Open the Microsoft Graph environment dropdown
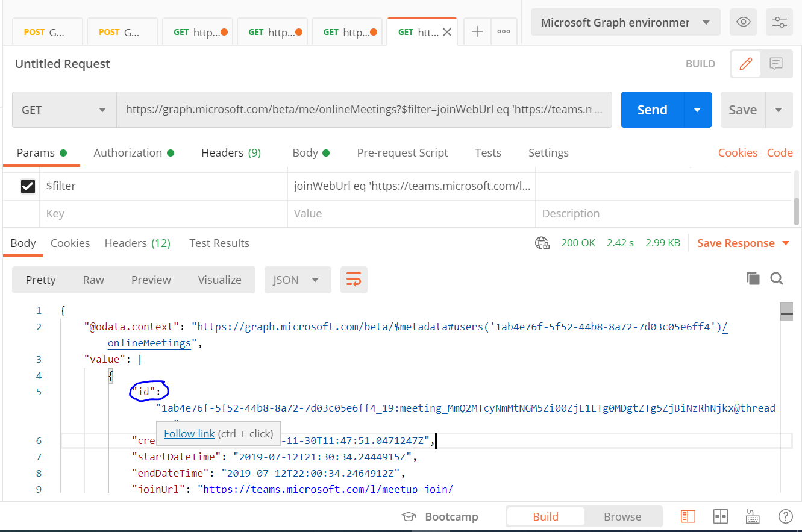The width and height of the screenshot is (802, 532). [x=625, y=22]
